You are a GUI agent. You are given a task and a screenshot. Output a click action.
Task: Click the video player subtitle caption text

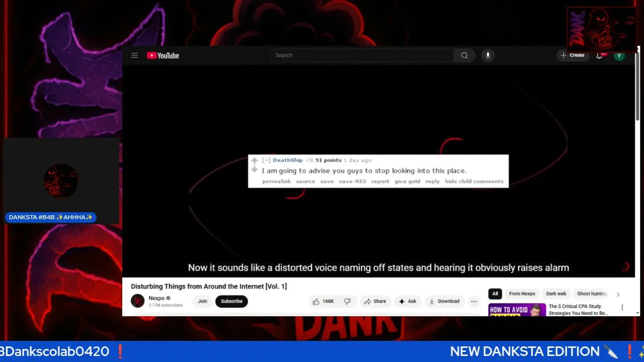tap(378, 267)
